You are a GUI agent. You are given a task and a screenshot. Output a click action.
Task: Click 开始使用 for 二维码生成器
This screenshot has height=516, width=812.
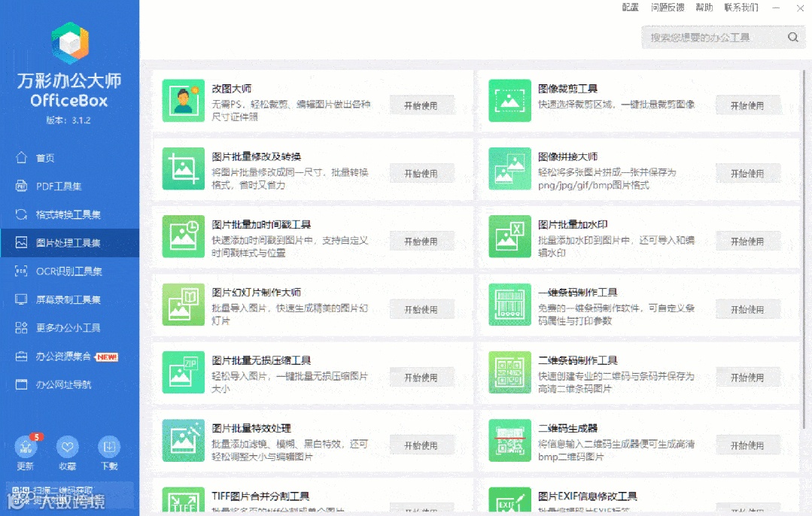coord(748,445)
